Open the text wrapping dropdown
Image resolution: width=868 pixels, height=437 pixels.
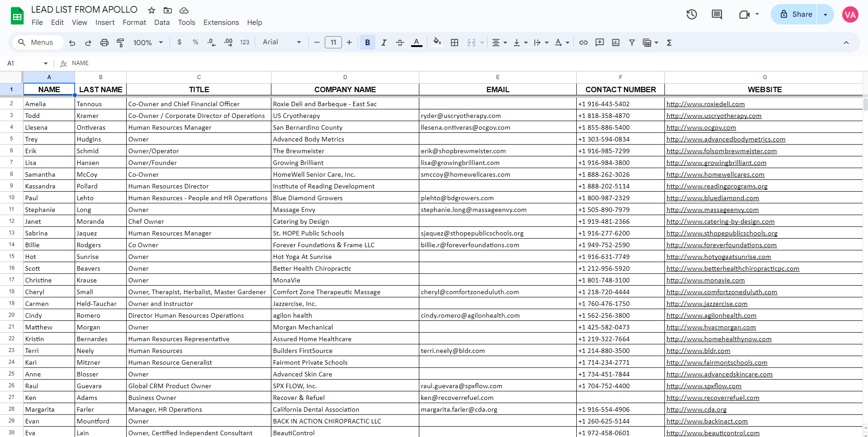click(541, 42)
